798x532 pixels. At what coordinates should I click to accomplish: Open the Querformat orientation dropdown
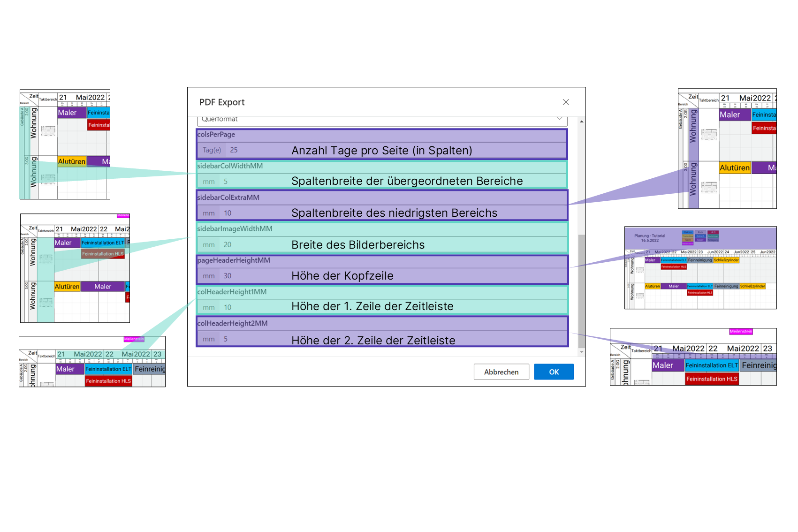[x=382, y=120]
